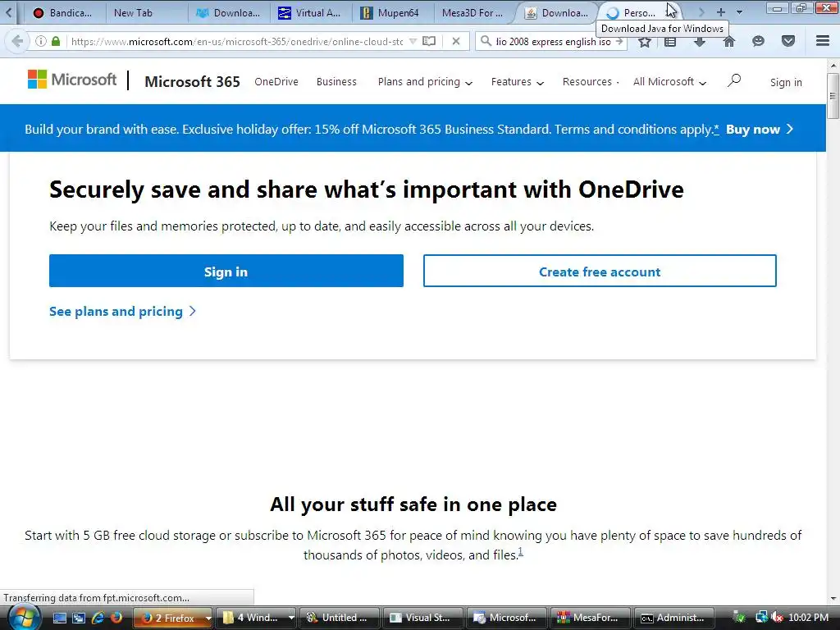Click the 10:02 PM clock

(808, 618)
